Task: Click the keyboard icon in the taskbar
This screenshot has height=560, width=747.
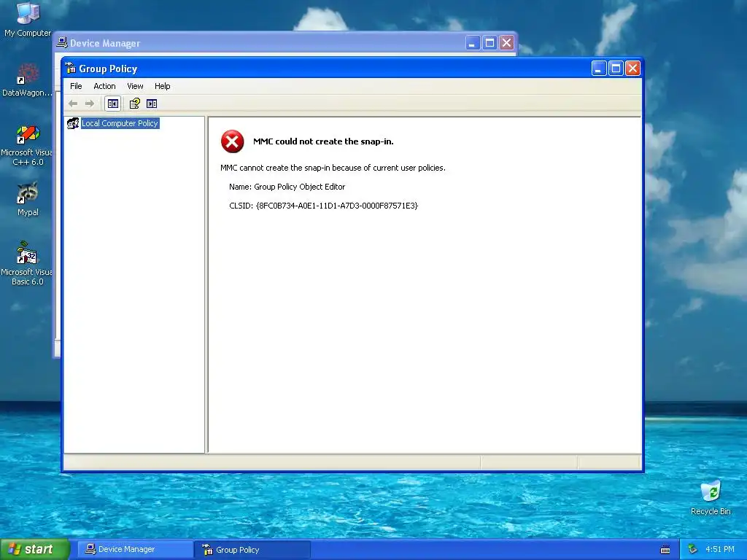Action: [665, 550]
